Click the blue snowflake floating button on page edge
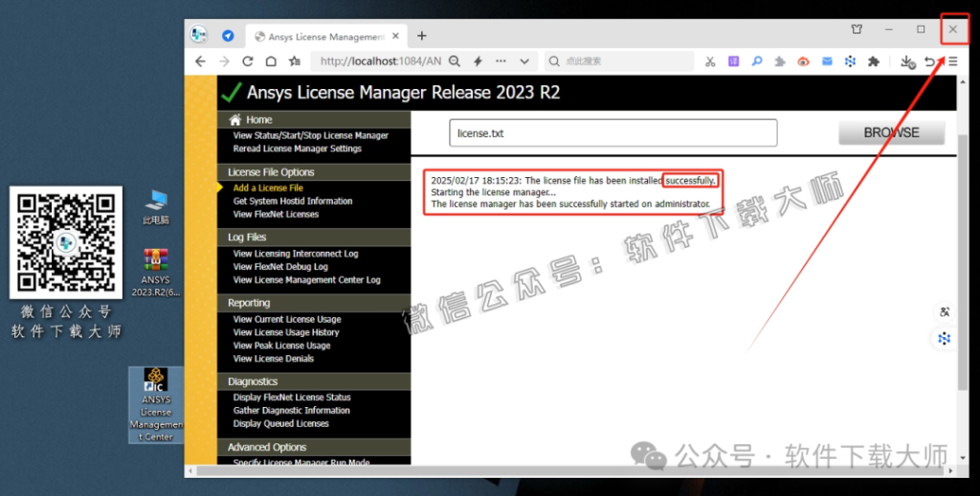This screenshot has width=980, height=496. (x=945, y=338)
